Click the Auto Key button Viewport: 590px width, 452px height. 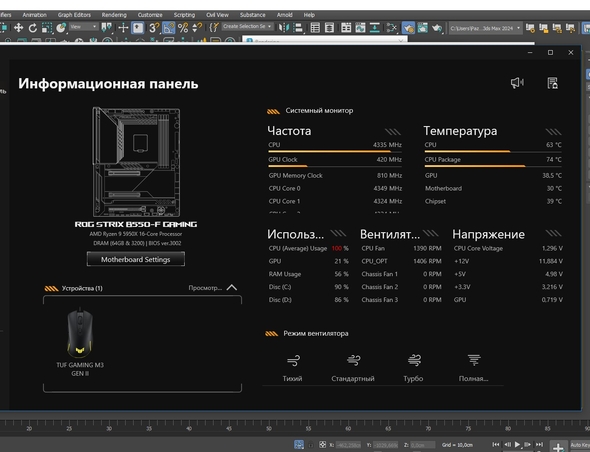tap(580, 445)
